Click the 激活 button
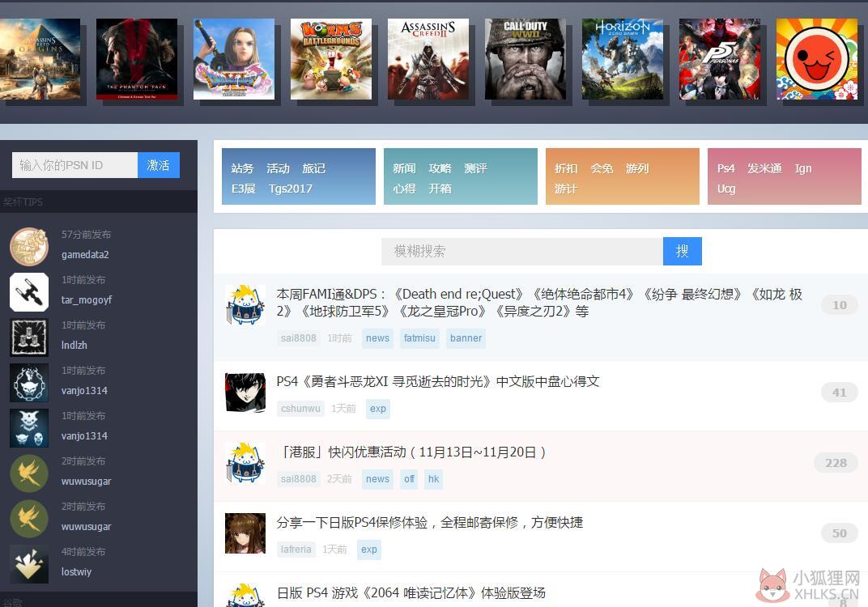868x607 pixels. [x=159, y=165]
